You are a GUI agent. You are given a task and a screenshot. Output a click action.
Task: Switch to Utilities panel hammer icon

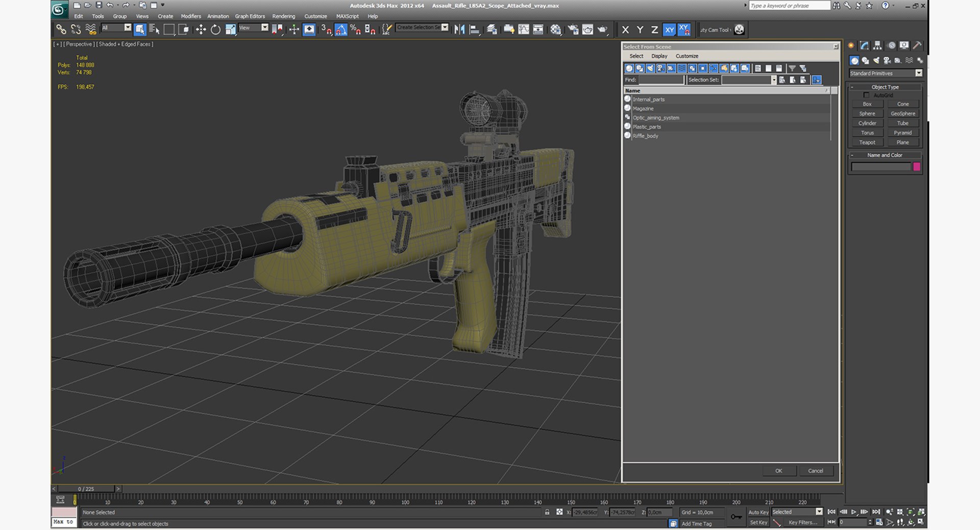click(x=917, y=45)
